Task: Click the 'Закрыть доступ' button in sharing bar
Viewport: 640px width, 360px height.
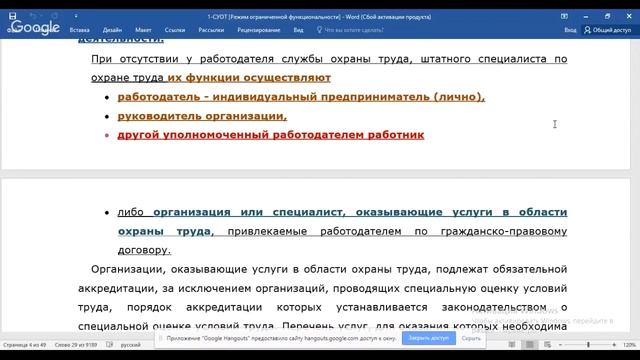Action: coord(429,338)
